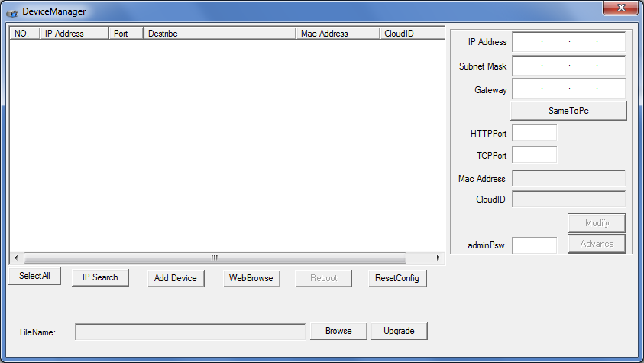Image resolution: width=644 pixels, height=363 pixels.
Task: Click the Upgrade button
Action: [399, 331]
